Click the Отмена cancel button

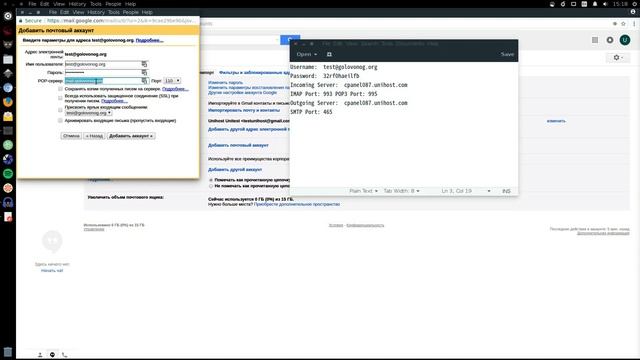[x=71, y=136]
